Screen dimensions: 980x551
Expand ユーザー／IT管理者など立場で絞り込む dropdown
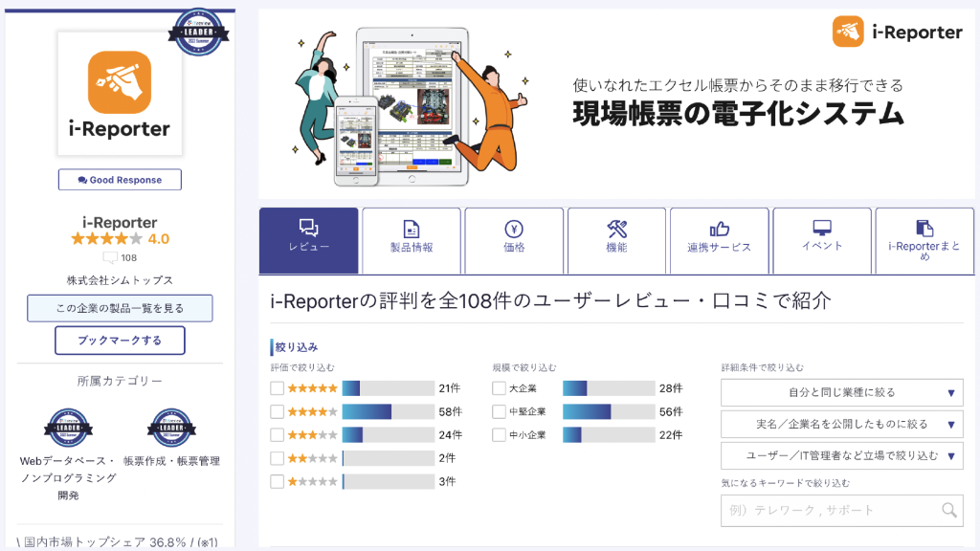click(842, 456)
